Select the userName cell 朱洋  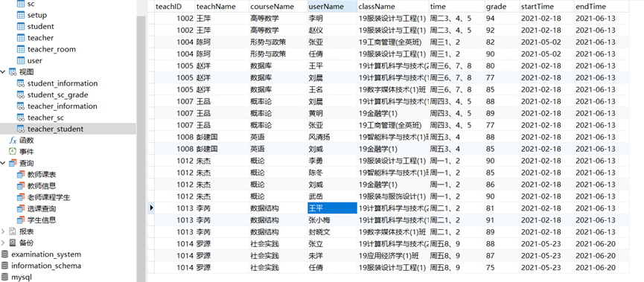(x=332, y=256)
